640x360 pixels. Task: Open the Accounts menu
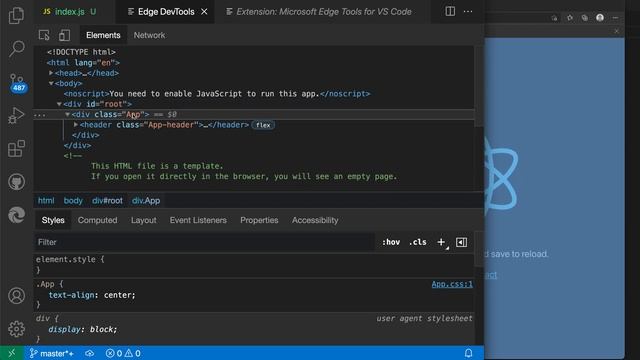(x=16, y=296)
